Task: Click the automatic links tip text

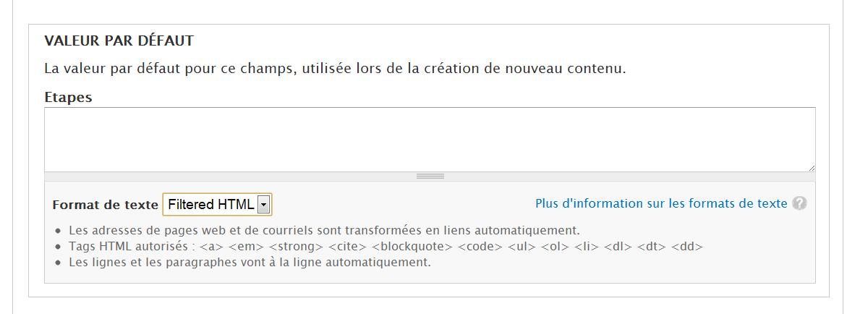Action: [x=324, y=231]
